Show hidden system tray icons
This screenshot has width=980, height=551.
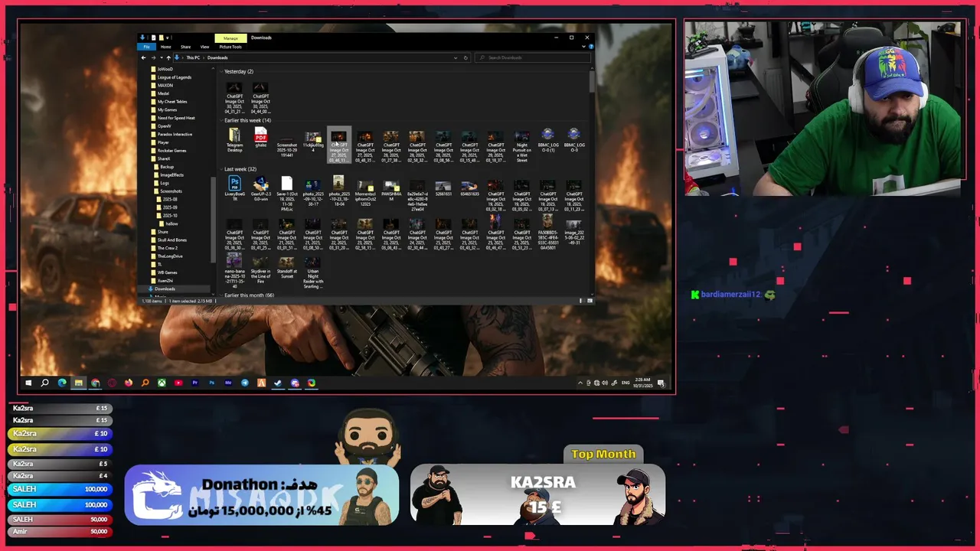[580, 383]
